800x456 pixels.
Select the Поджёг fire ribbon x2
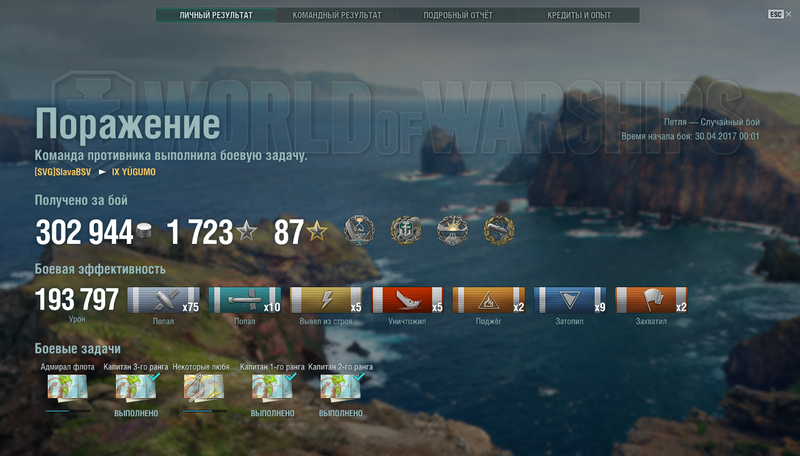(x=489, y=299)
